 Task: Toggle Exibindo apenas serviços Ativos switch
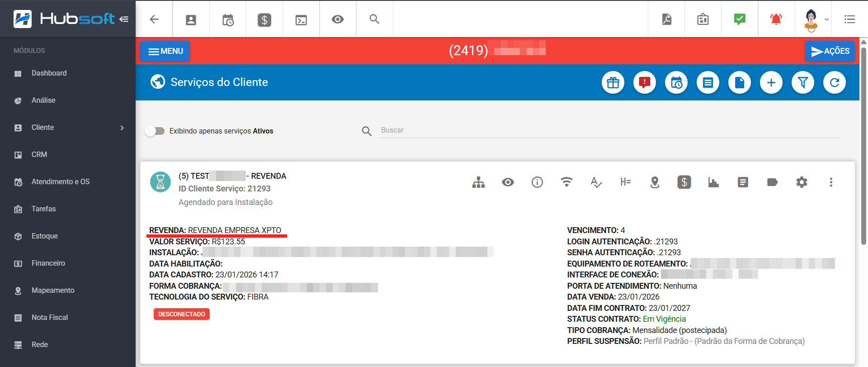pos(155,131)
